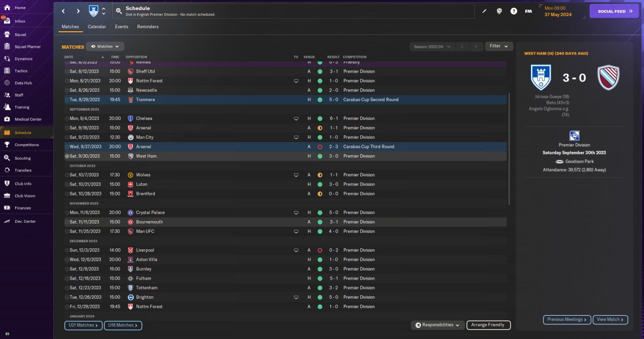Open the Dev. Center

pyautogui.click(x=25, y=222)
